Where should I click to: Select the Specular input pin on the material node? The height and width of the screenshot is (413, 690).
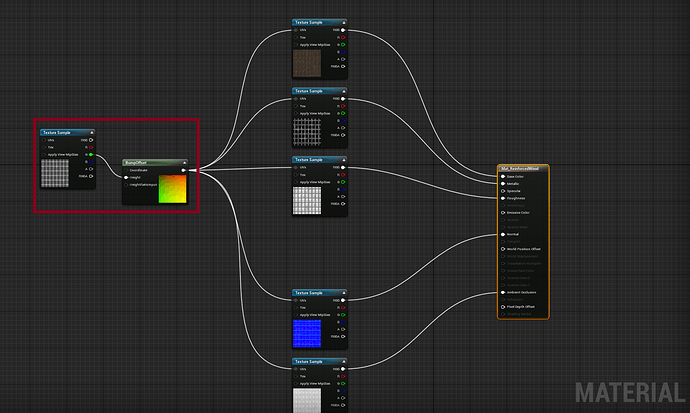pos(503,190)
